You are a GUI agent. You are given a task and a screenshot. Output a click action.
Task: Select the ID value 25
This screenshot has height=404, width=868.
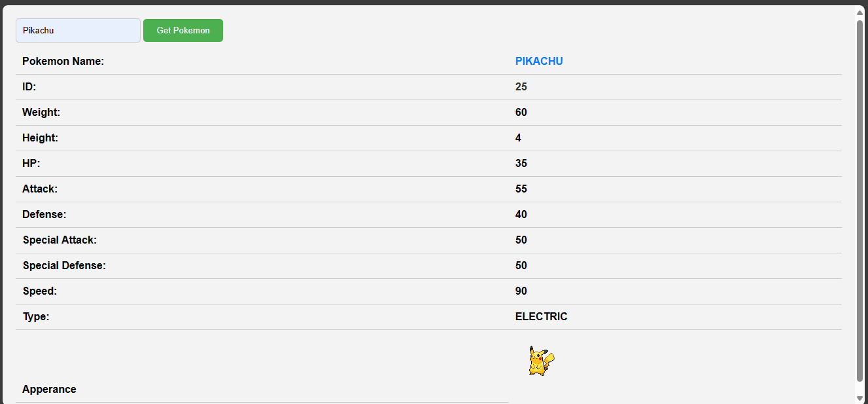point(521,86)
